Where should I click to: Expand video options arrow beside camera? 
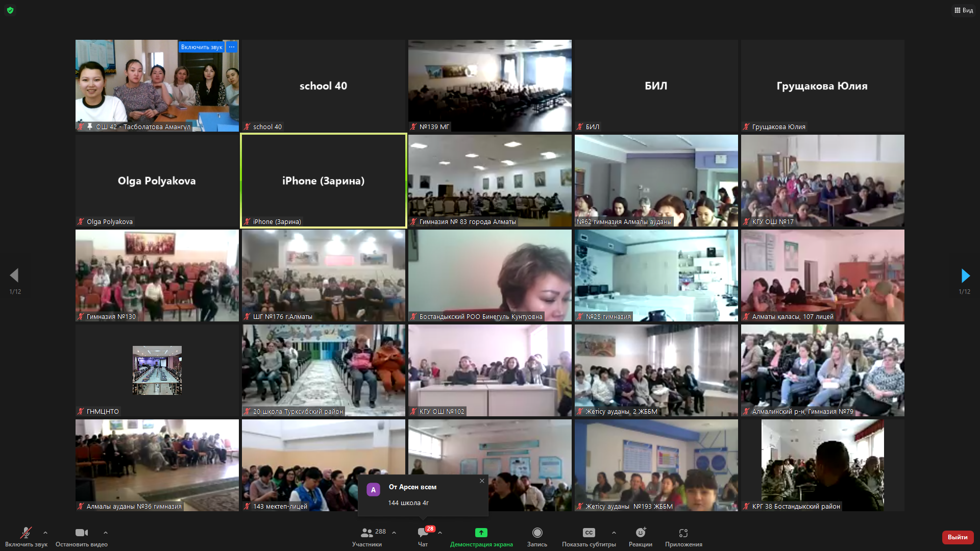[105, 533]
